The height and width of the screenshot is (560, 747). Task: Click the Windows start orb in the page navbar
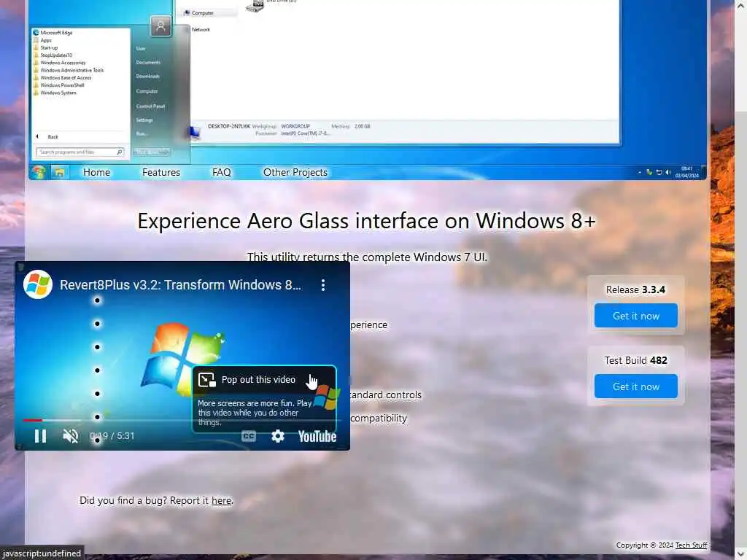tap(39, 172)
